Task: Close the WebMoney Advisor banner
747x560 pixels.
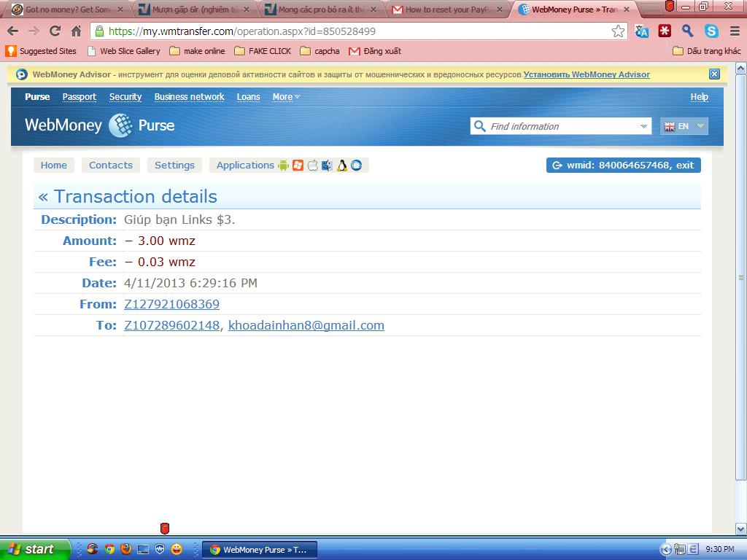Action: tap(713, 74)
